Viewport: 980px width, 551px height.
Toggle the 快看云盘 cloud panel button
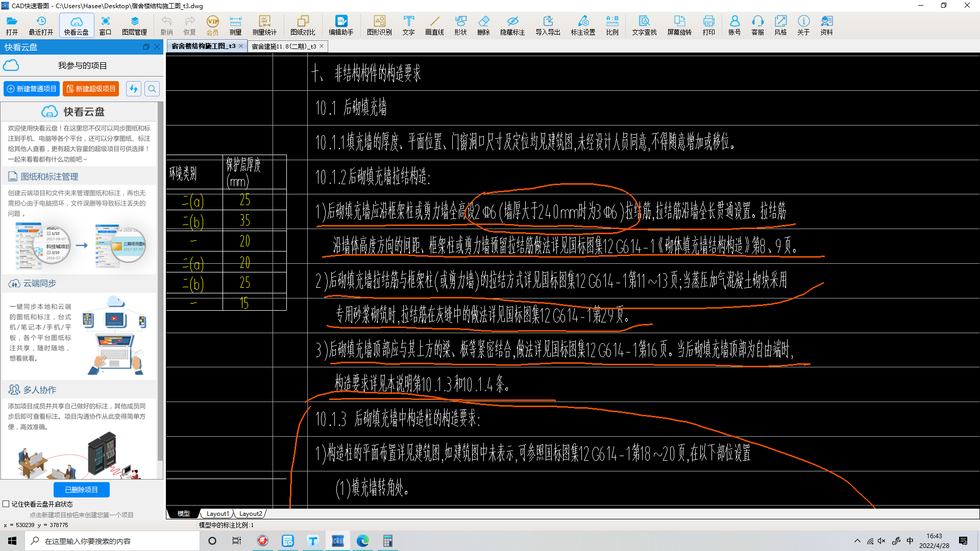point(76,25)
